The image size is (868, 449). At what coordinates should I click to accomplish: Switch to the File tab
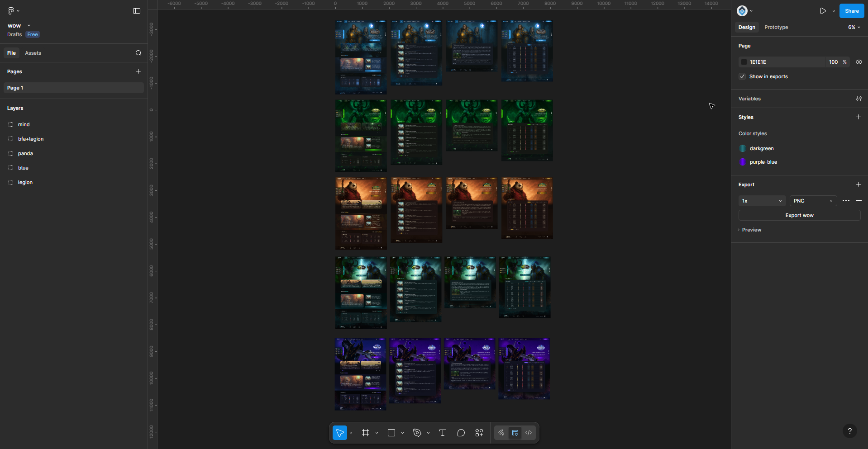point(11,53)
